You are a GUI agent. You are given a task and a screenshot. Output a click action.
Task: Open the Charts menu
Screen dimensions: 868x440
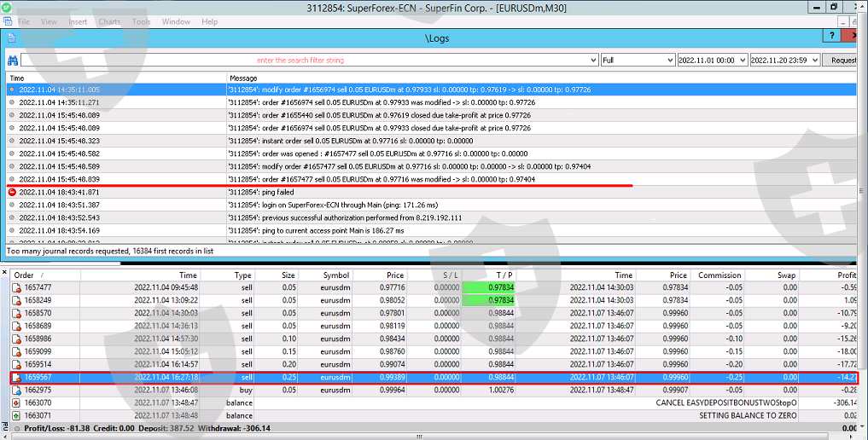109,21
